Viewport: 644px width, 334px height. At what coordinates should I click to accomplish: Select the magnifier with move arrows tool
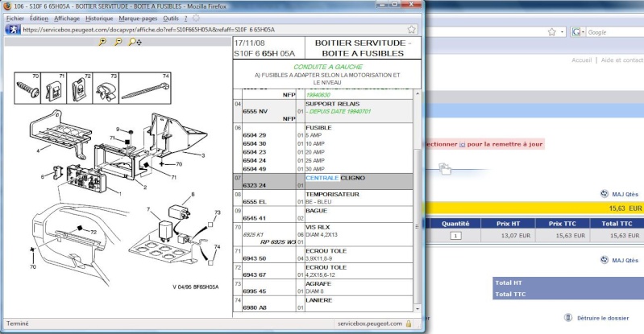[135, 42]
